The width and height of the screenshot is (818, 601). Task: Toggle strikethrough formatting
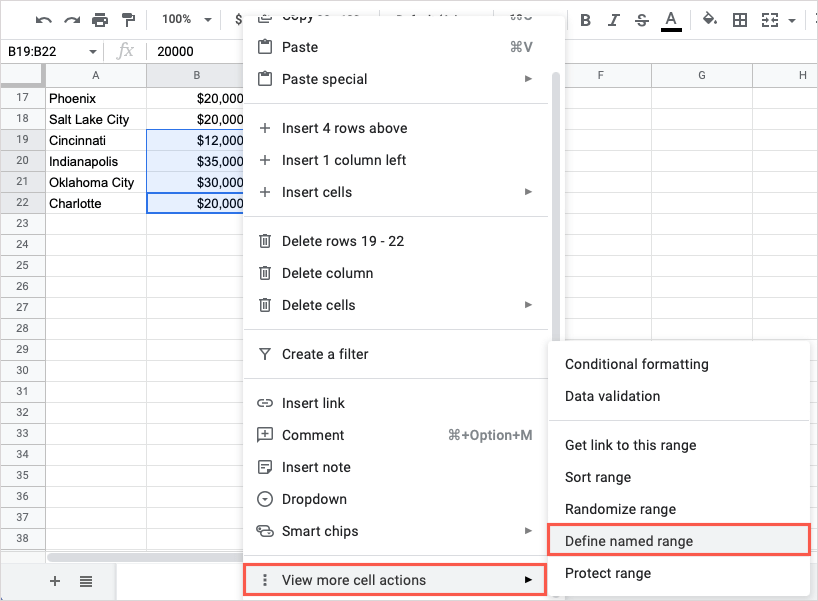point(641,20)
